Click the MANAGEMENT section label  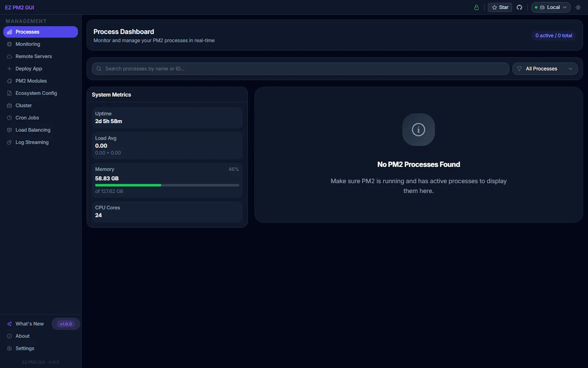[x=26, y=21]
